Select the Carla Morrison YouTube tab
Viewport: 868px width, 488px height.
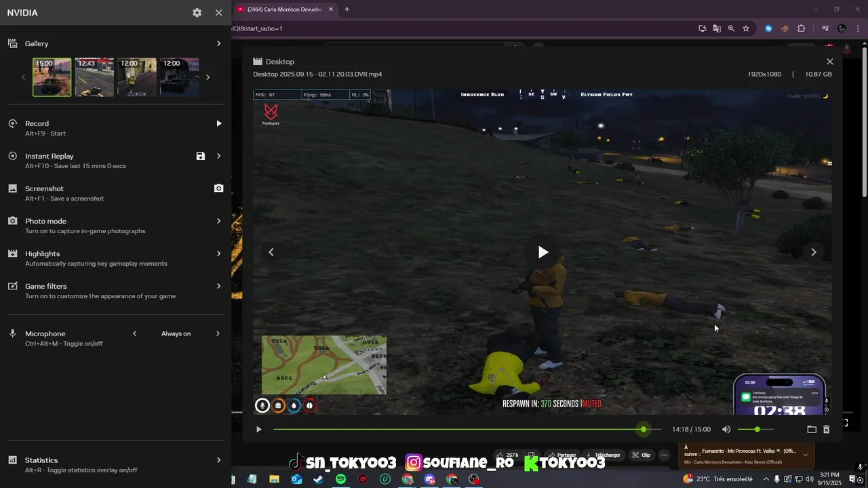(285, 9)
